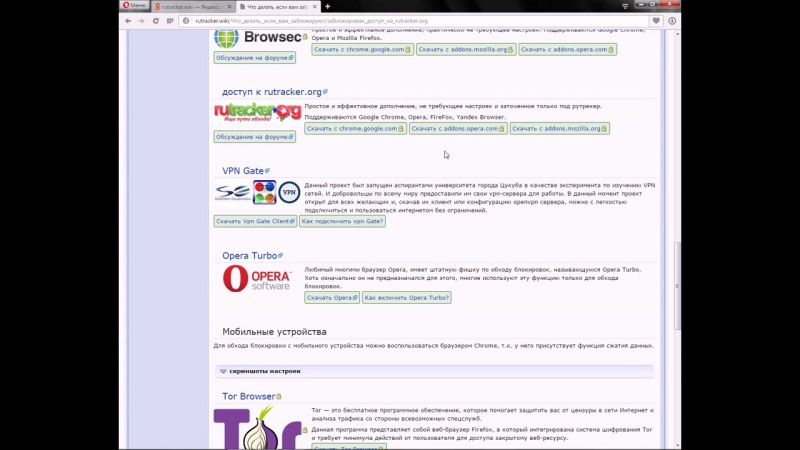Open 'Как включить Opera Turbo?' button

[407, 297]
